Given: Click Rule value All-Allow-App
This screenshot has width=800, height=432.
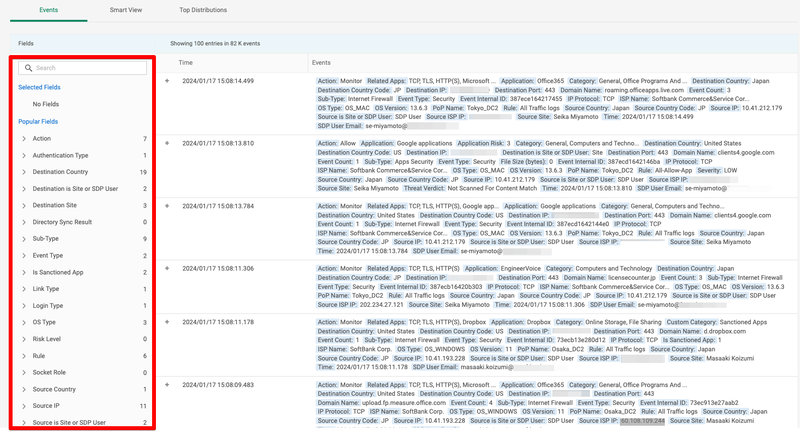Looking at the screenshot, I should [x=674, y=170].
